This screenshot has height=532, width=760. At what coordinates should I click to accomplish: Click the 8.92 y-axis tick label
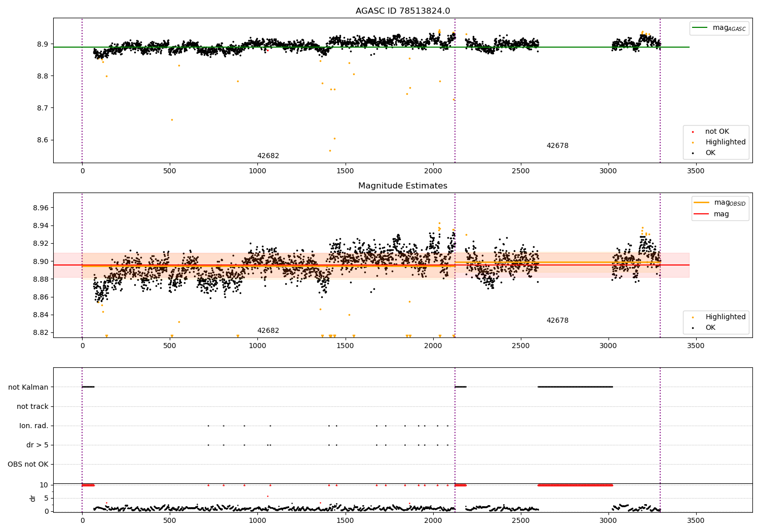point(41,244)
